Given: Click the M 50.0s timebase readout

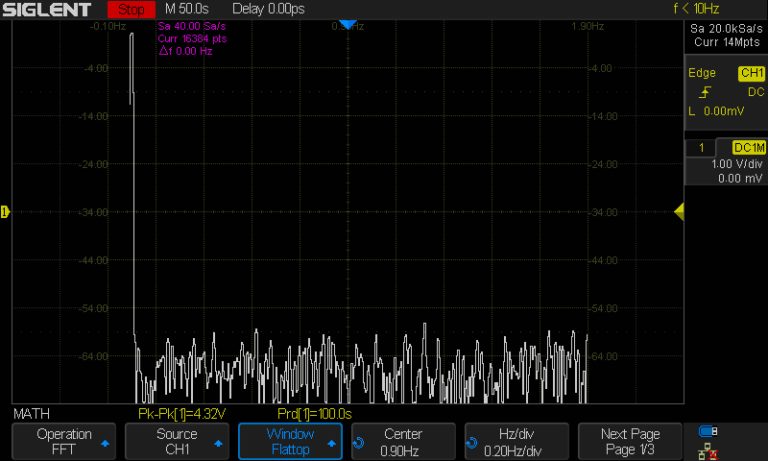Looking at the screenshot, I should 188,9.
